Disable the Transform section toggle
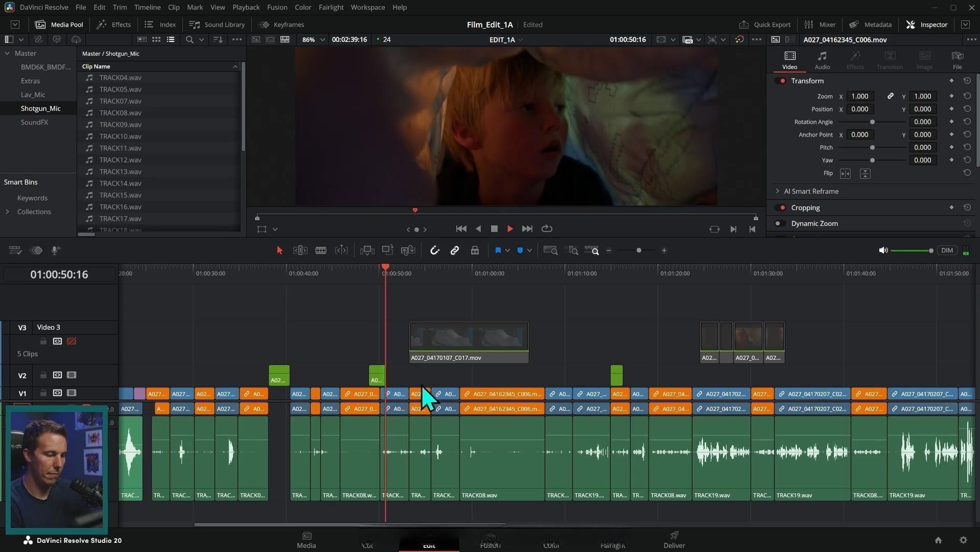 pos(780,81)
